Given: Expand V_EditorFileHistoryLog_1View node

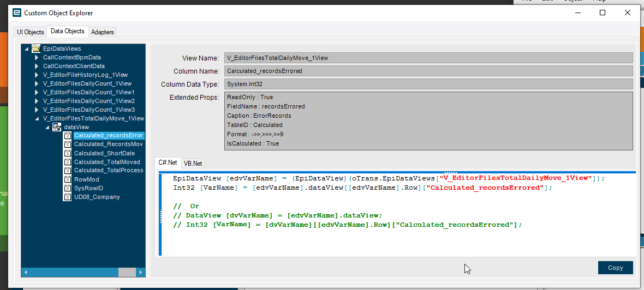Looking at the screenshot, I should click(37, 75).
